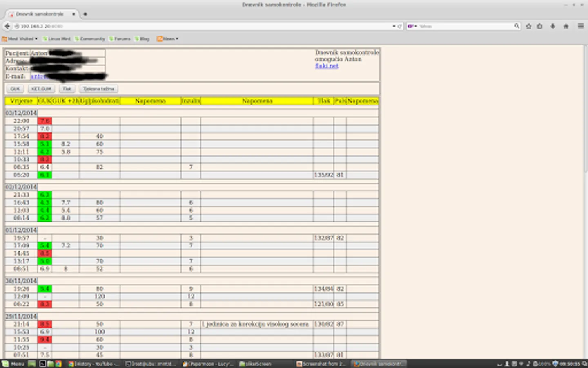Viewport: 588px width, 368px height.
Task: Click the Pacijent name cell
Action: [x=67, y=53]
